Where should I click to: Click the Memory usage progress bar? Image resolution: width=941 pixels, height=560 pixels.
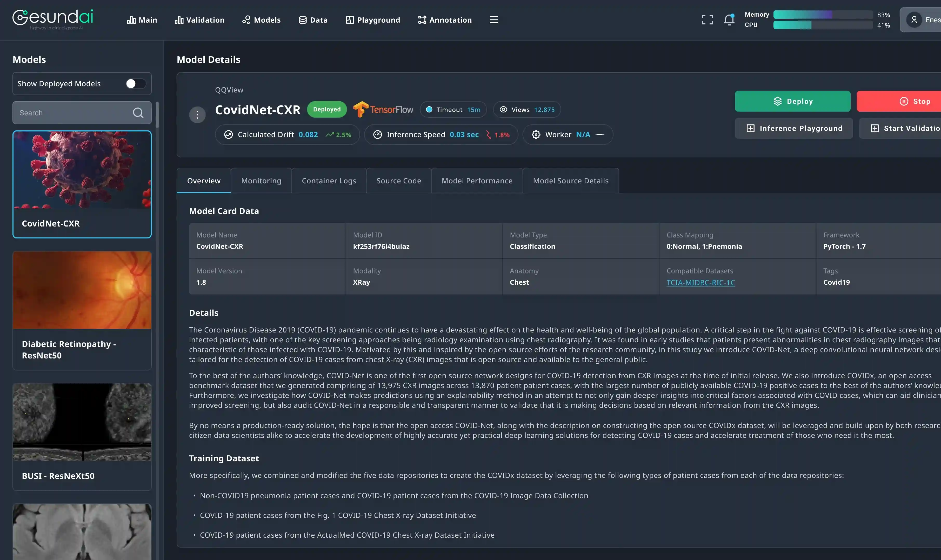pos(823,15)
